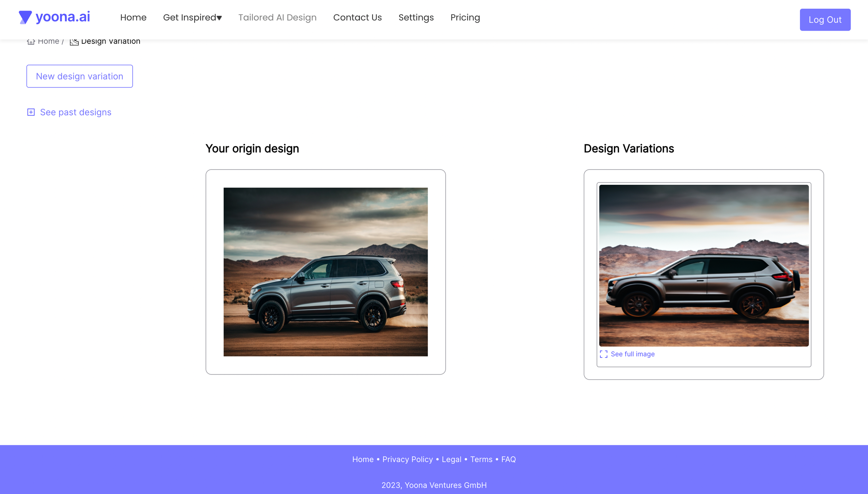Select the generated design variation thumbnail
868x494 pixels.
(x=704, y=265)
